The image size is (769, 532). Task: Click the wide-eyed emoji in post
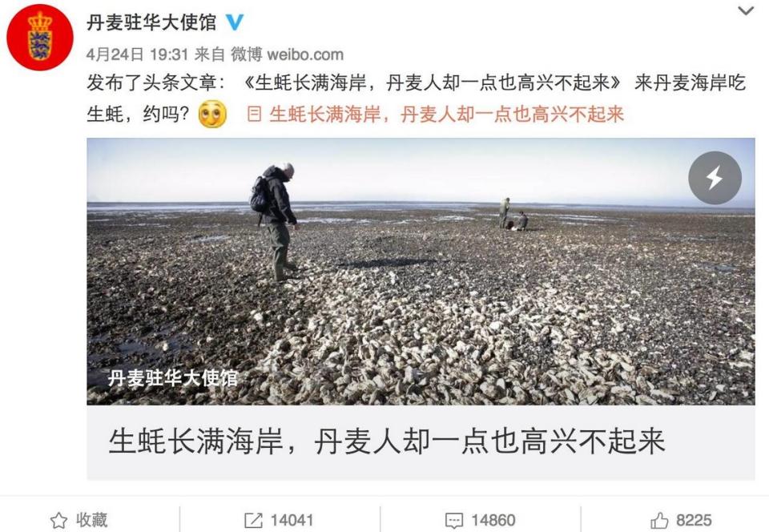[x=212, y=114]
